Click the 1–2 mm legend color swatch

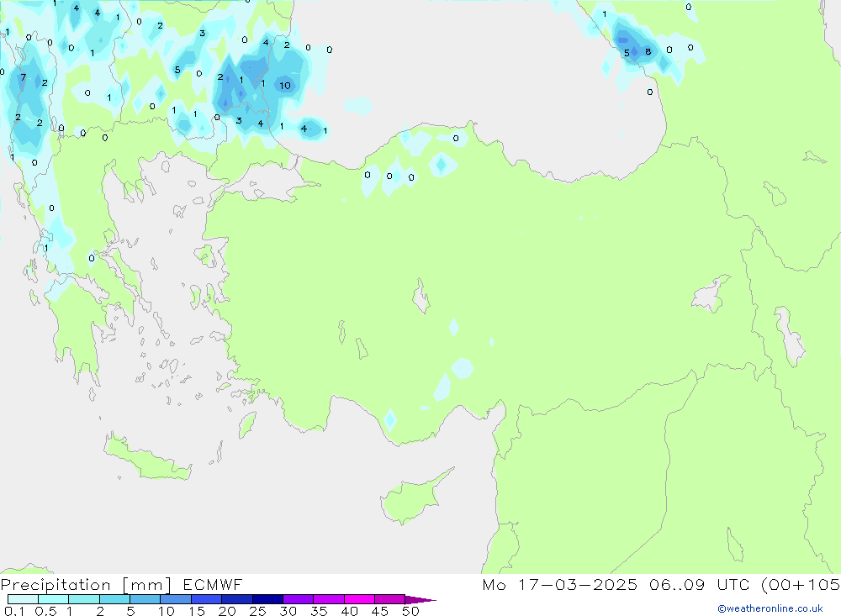[x=83, y=599]
